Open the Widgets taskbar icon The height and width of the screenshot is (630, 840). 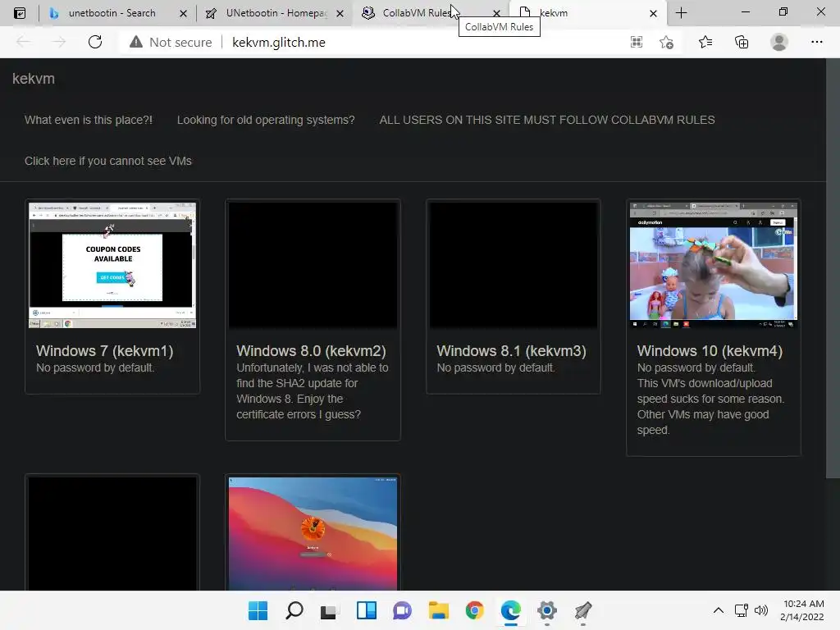tap(367, 610)
